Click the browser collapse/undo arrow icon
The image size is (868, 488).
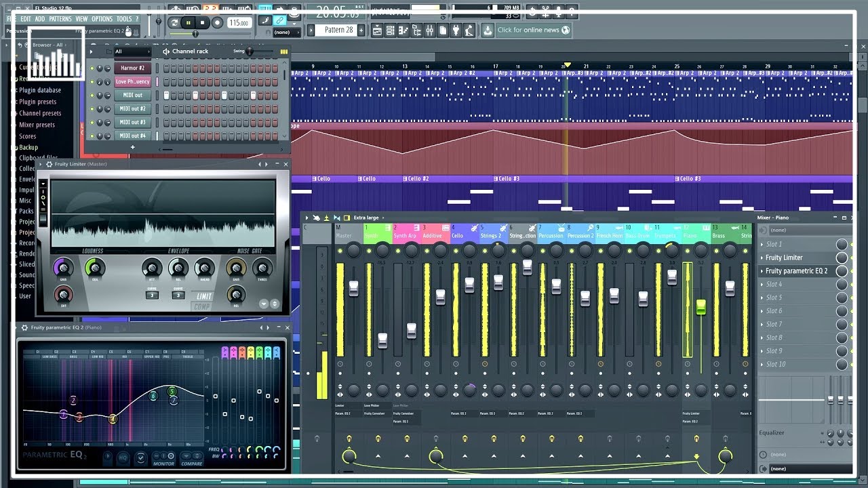pos(20,45)
